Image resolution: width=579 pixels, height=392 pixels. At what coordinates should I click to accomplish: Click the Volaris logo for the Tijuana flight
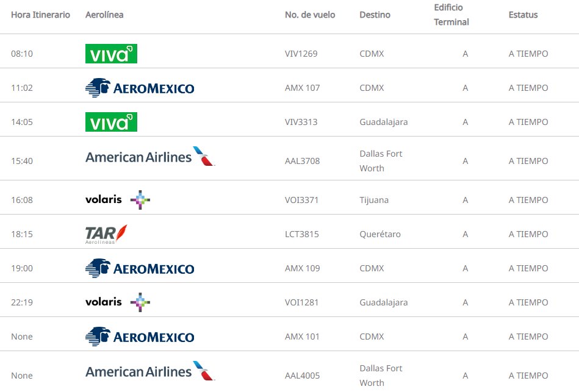coord(118,200)
